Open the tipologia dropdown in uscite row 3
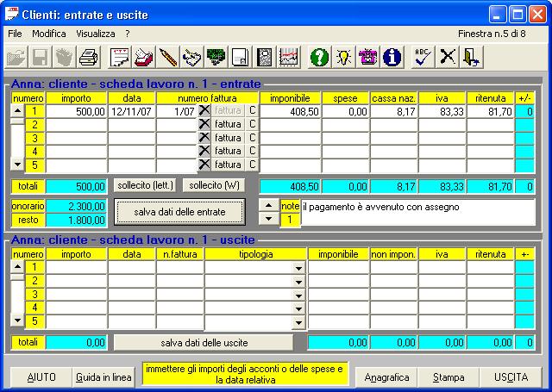 [x=298, y=295]
